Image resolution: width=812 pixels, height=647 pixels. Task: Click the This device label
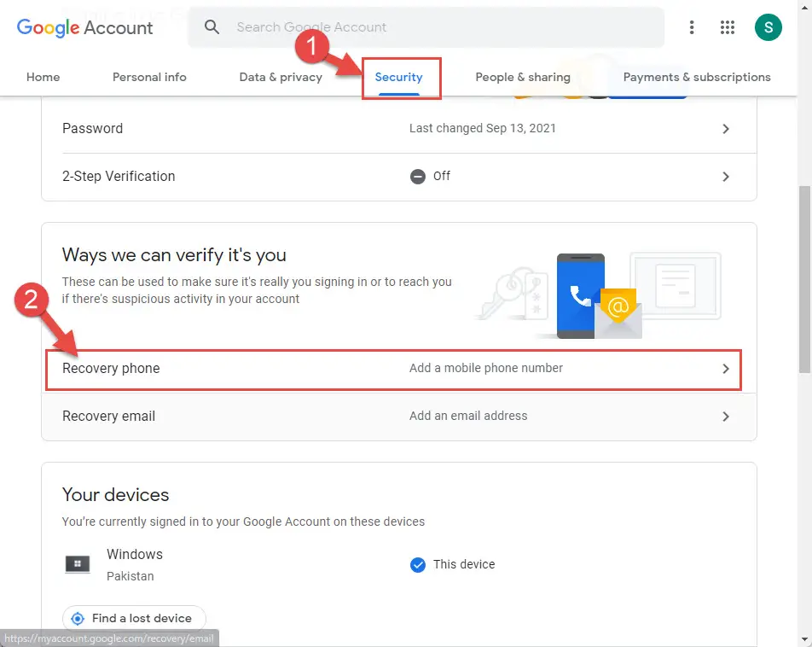(x=464, y=564)
